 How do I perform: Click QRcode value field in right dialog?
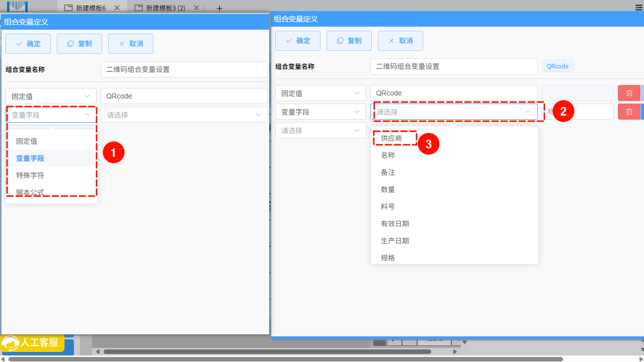pos(454,93)
